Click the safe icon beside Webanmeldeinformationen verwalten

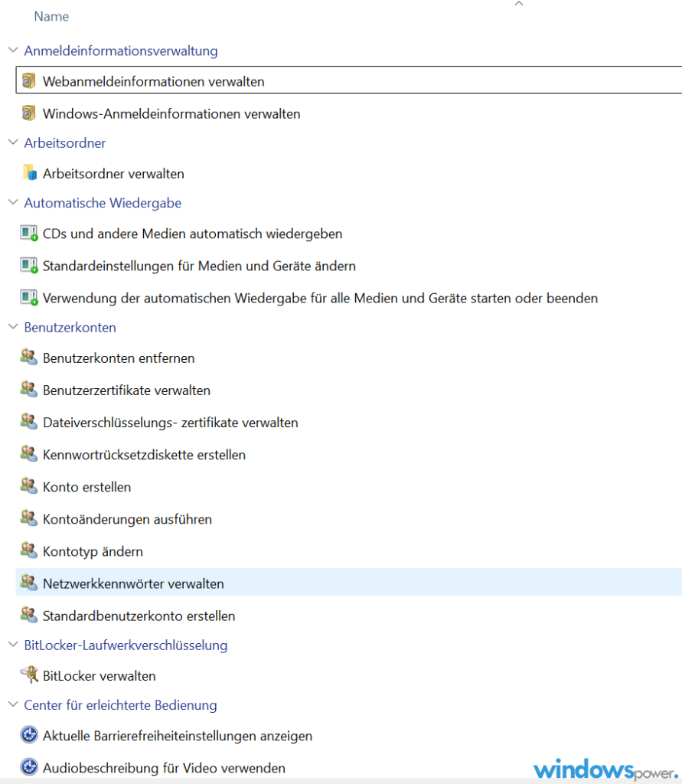pos(29,80)
